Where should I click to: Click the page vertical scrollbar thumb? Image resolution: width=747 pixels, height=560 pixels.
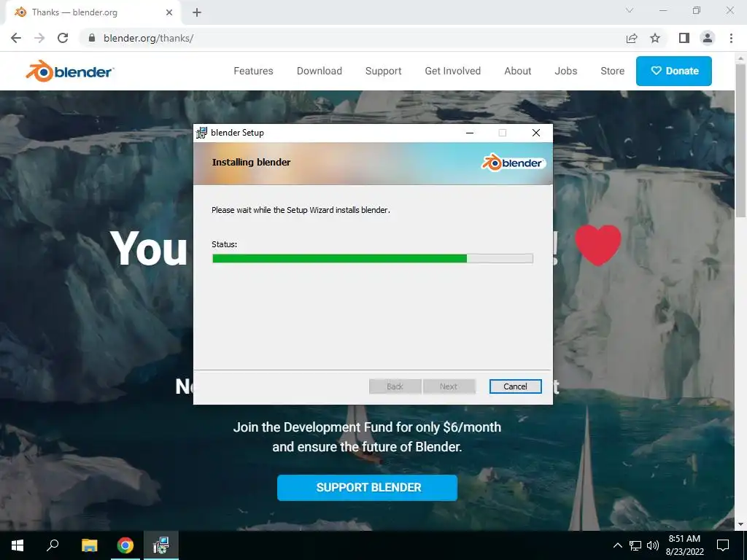pyautogui.click(x=740, y=141)
